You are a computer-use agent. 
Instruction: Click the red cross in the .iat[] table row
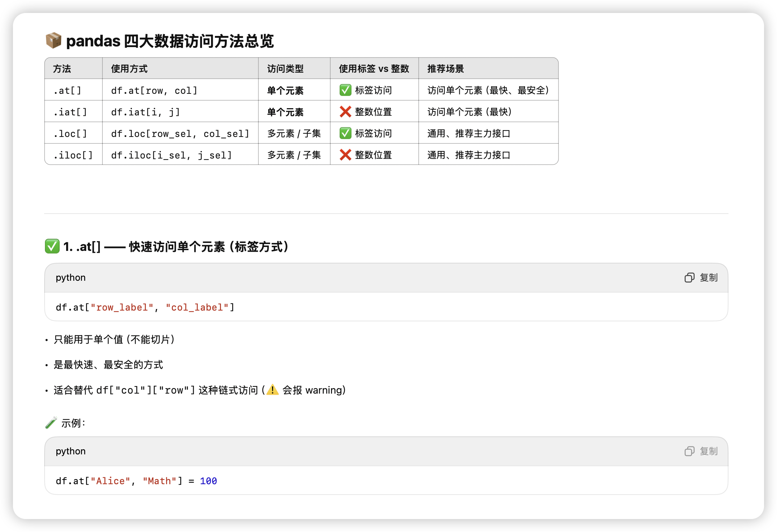pos(345,112)
